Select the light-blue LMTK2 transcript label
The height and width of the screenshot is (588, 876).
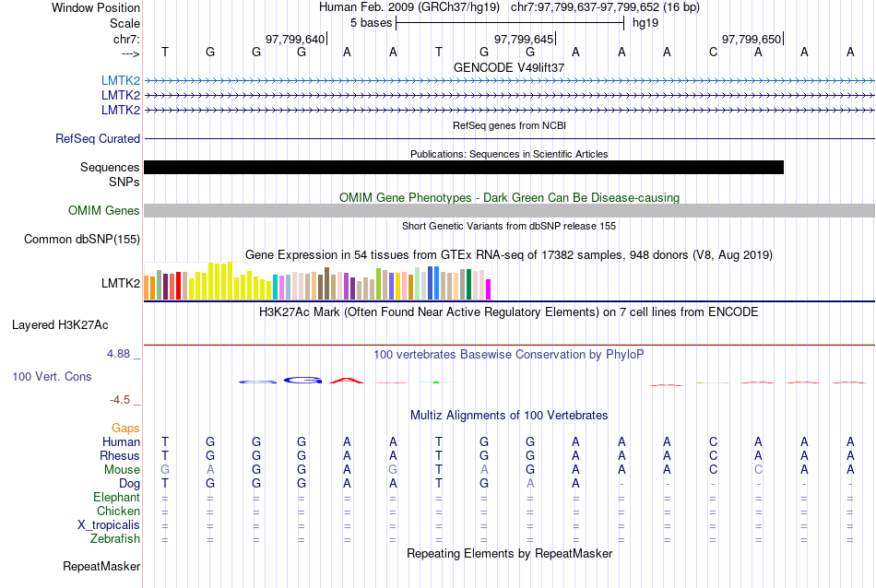[121, 80]
